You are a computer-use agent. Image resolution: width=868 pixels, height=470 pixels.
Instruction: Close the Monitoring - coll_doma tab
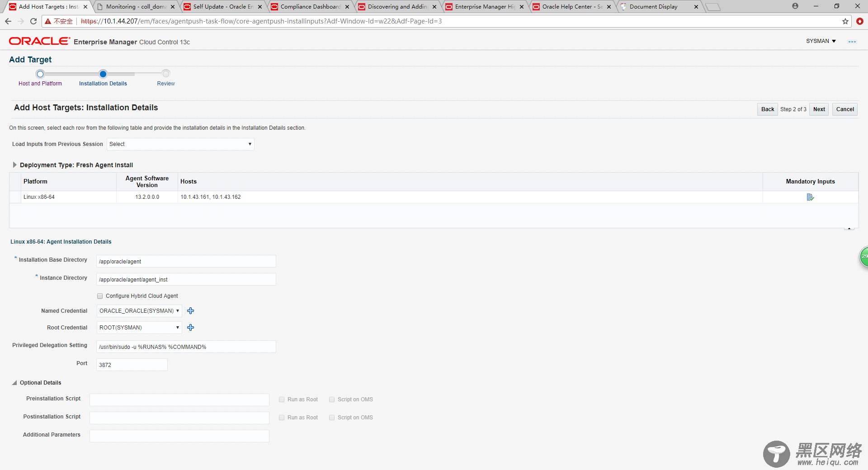(x=173, y=7)
